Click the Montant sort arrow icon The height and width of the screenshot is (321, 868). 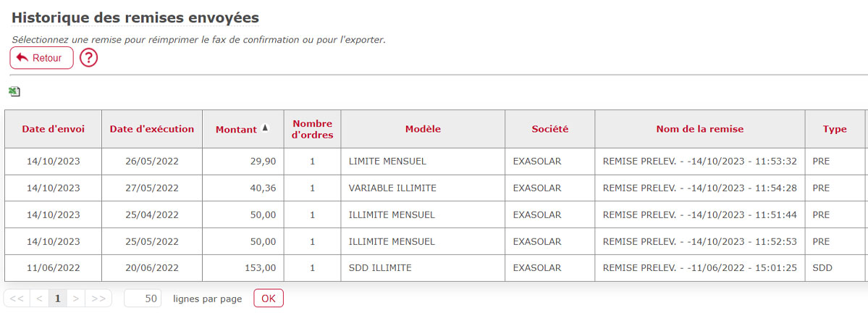[265, 128]
